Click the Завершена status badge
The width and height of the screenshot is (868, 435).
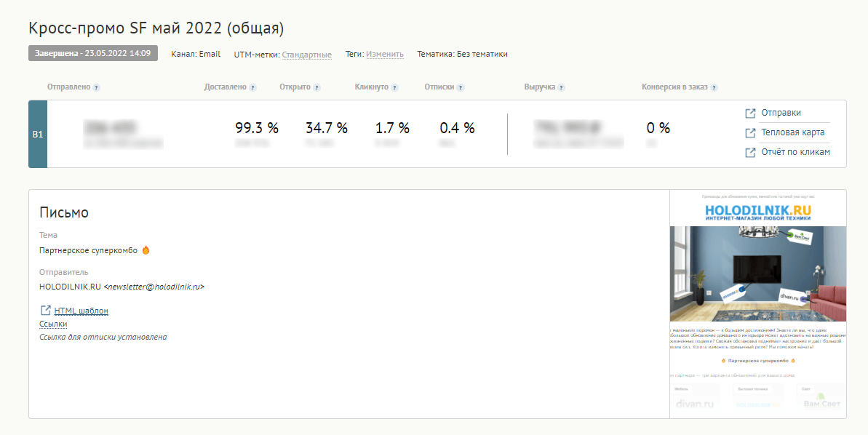93,53
